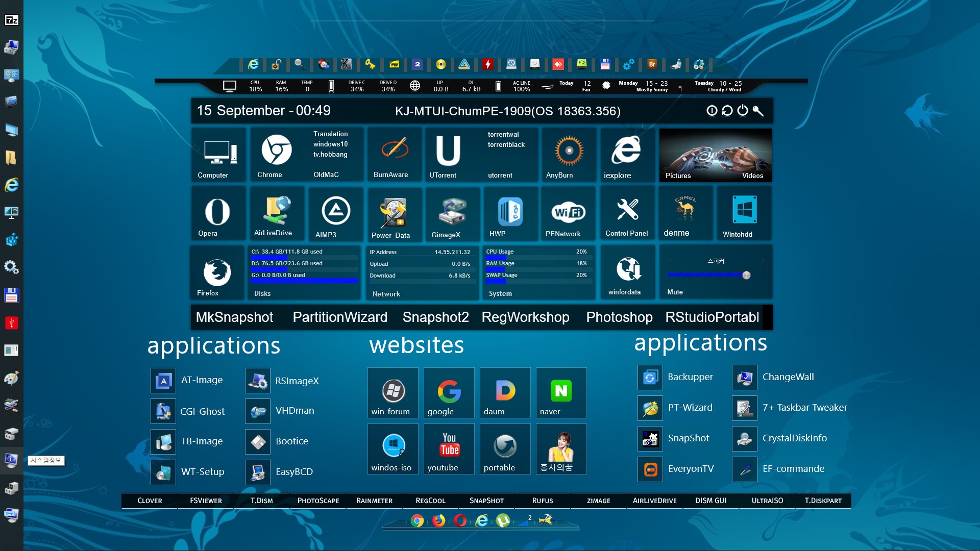This screenshot has height=551, width=980.
Task: Open the 홍차의꿈 website tile
Action: point(561,449)
